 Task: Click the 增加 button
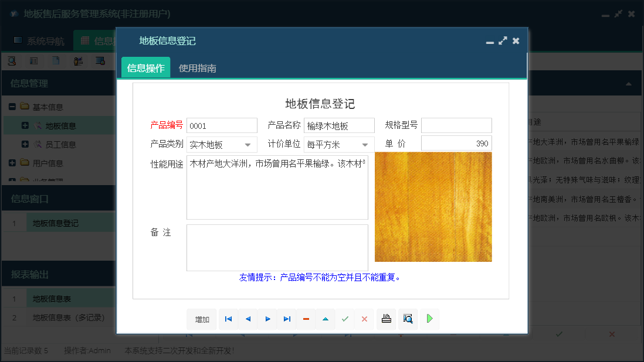pyautogui.click(x=201, y=319)
